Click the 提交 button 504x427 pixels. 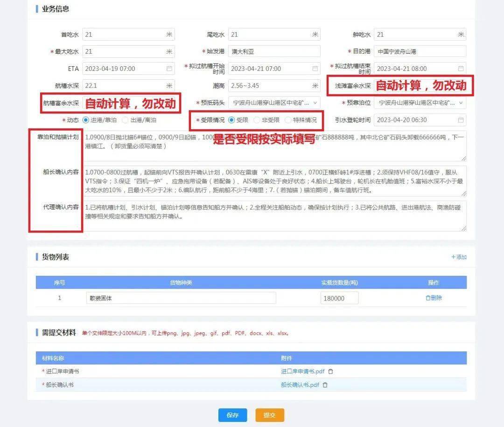coord(269,414)
